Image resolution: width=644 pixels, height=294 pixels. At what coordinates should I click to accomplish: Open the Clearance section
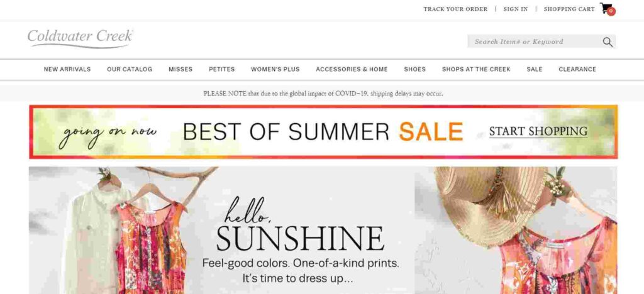(577, 69)
